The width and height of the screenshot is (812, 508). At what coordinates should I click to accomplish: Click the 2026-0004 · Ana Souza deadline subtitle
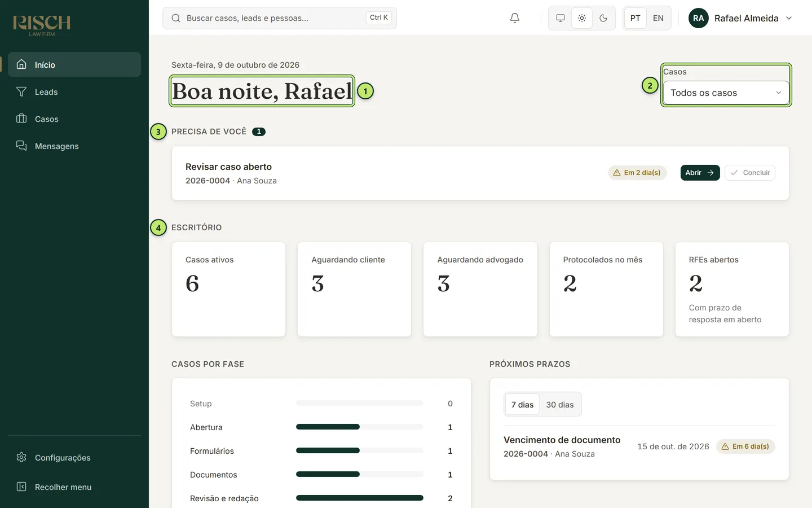click(549, 454)
